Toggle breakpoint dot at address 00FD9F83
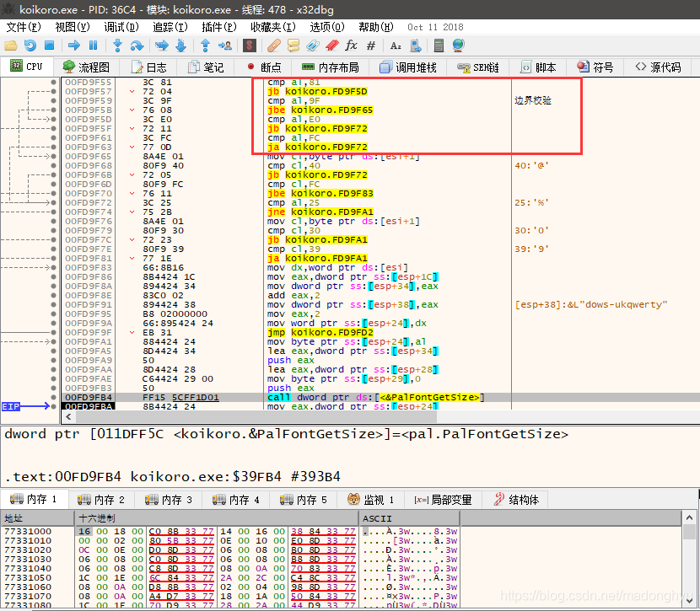 tap(54, 268)
